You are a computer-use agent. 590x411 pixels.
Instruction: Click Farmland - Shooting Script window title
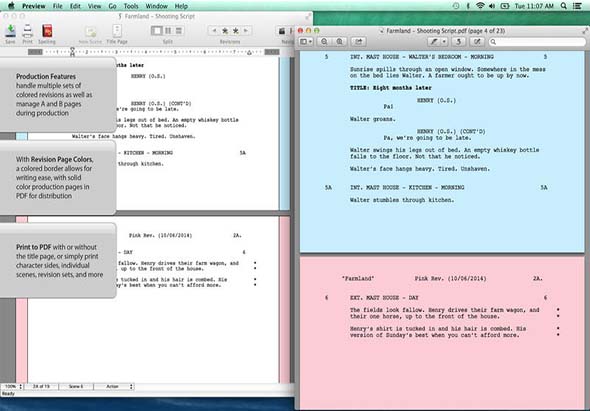click(159, 16)
